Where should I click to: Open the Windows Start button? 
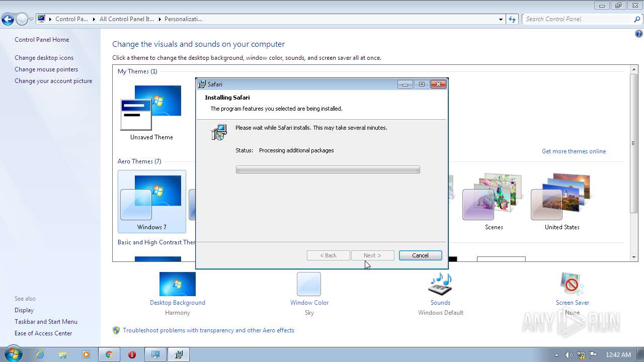(13, 354)
